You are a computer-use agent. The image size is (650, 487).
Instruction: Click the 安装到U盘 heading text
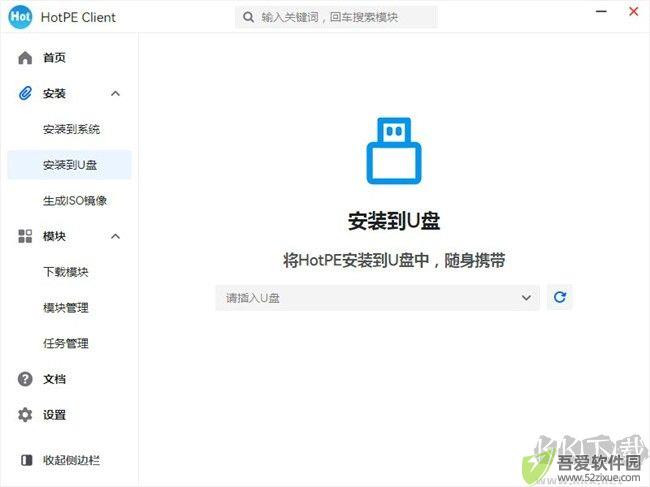pyautogui.click(x=394, y=221)
